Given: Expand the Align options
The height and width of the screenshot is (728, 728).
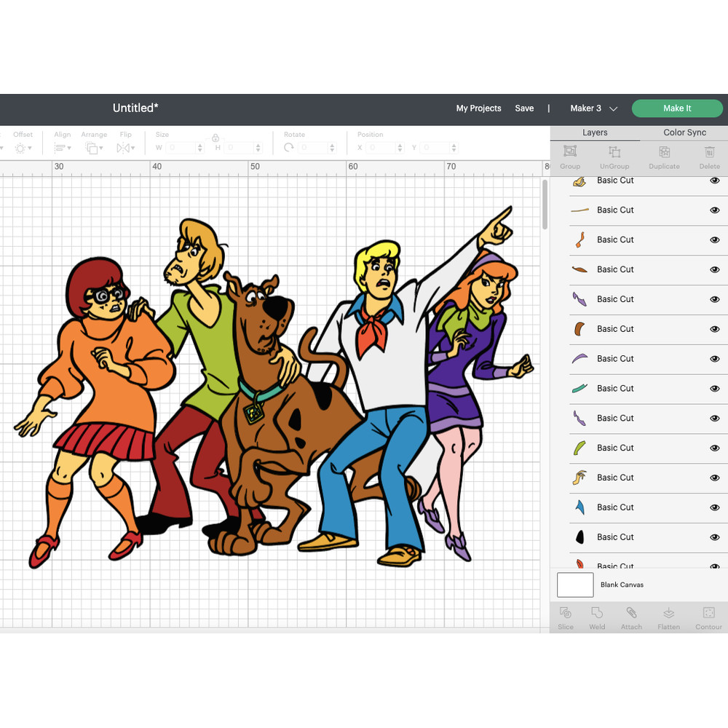Looking at the screenshot, I should (x=63, y=147).
